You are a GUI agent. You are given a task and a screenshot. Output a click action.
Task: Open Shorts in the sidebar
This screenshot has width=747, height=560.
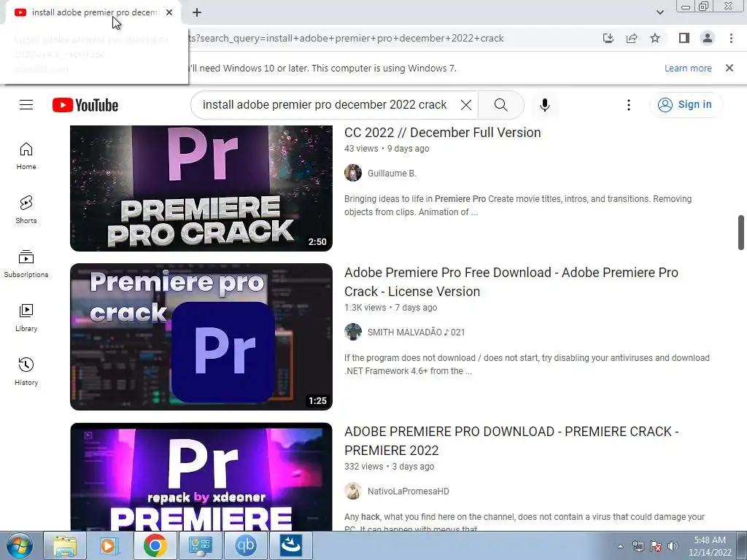pyautogui.click(x=26, y=209)
